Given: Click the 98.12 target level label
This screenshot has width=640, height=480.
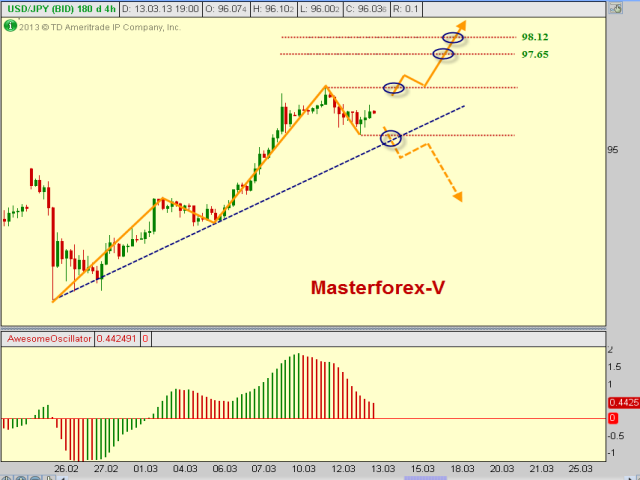Looking at the screenshot, I should [535, 37].
